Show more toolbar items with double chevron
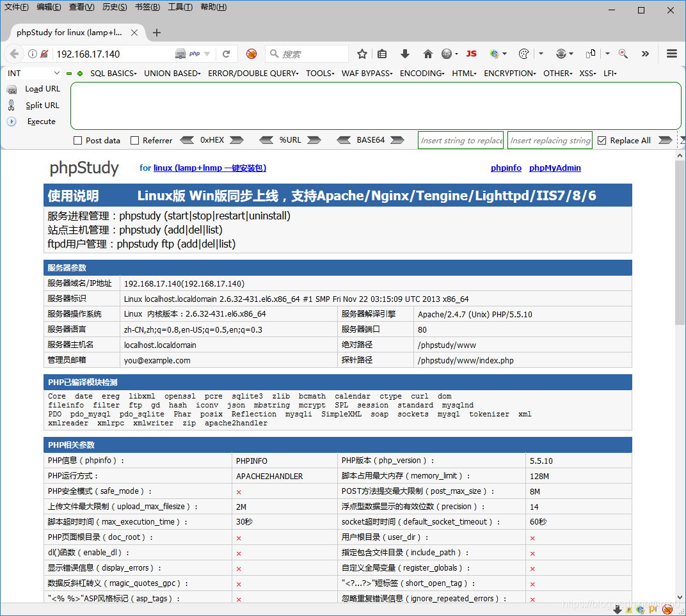The width and height of the screenshot is (686, 616). pos(645,54)
